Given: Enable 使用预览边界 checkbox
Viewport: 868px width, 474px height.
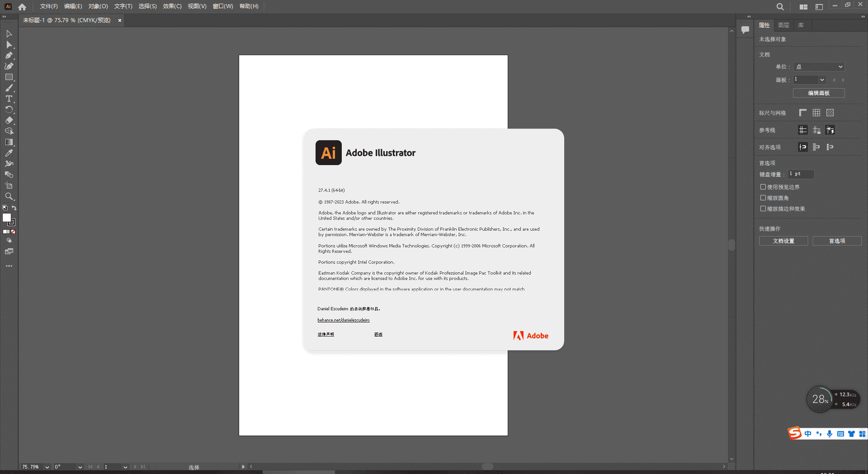Looking at the screenshot, I should click(763, 186).
